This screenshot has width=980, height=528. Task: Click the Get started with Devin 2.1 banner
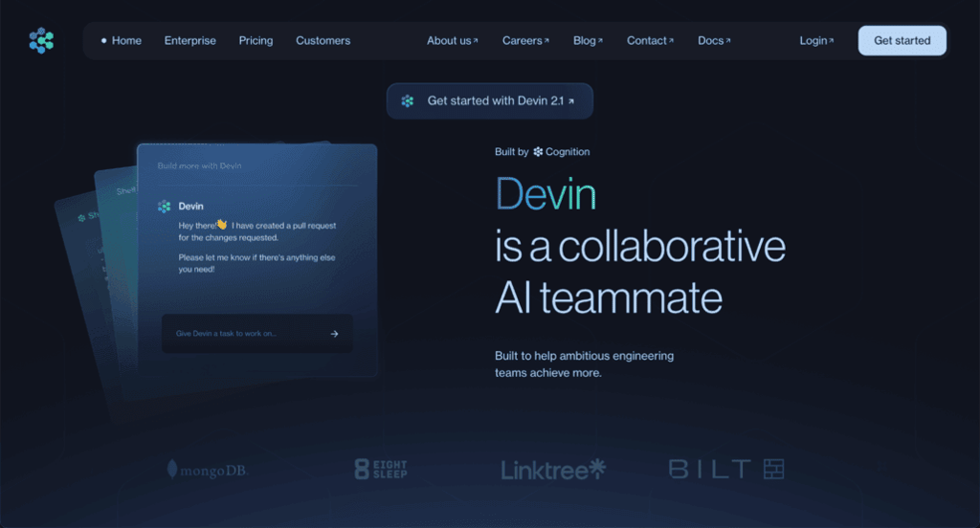pyautogui.click(x=489, y=100)
